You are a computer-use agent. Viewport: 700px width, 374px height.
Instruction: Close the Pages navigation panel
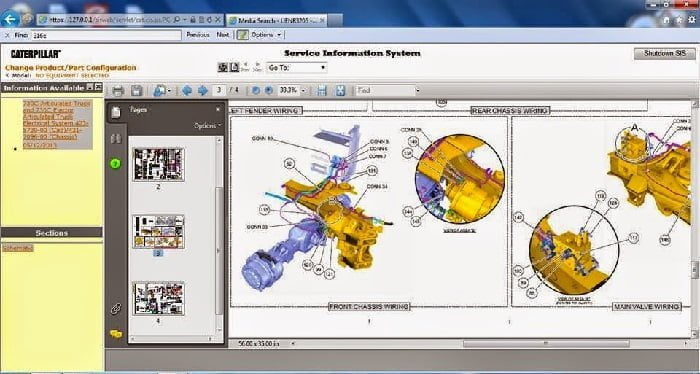218,109
